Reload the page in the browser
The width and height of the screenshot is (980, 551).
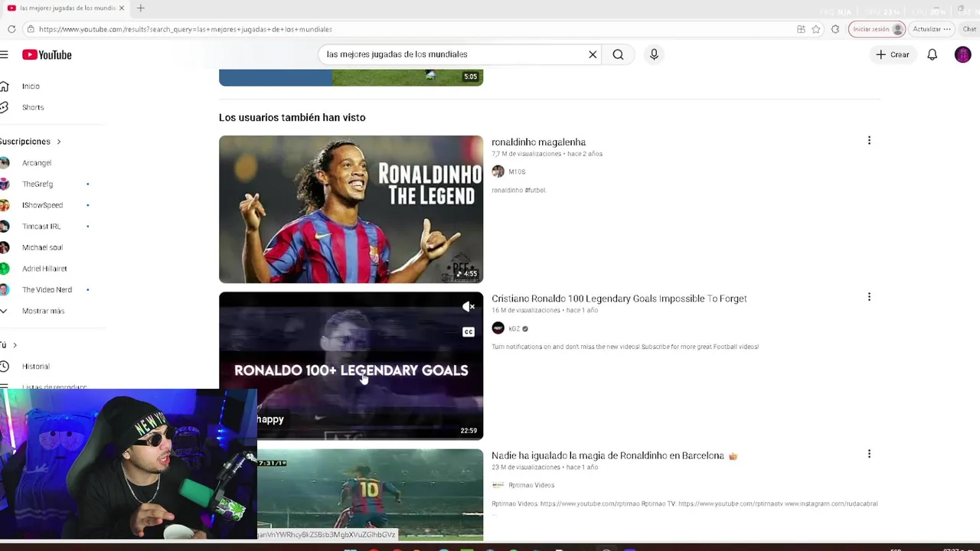coord(11,29)
